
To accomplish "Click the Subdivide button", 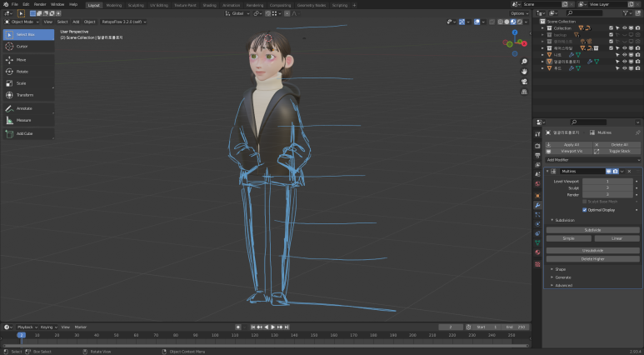I will click(592, 230).
